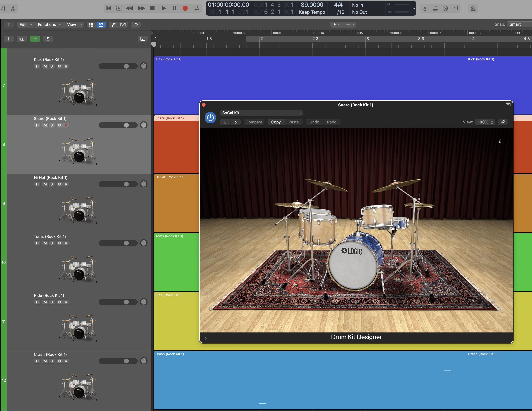Click the link icon in plugin window
Viewport: 532px width, 411px height.
503,122
